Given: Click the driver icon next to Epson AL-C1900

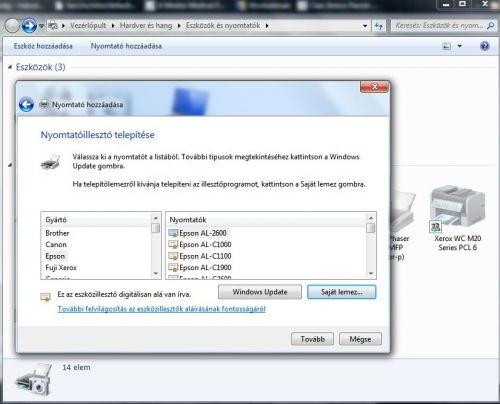Looking at the screenshot, I should click(173, 267).
